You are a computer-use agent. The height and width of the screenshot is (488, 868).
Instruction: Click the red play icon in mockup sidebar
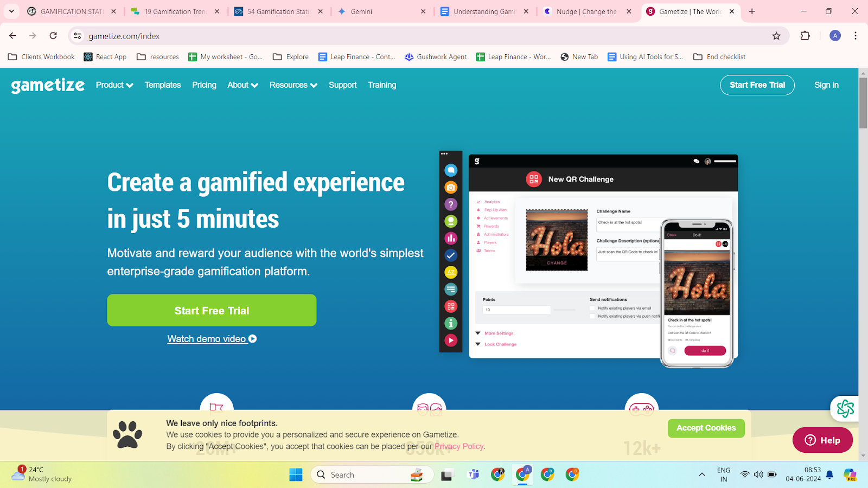451,341
